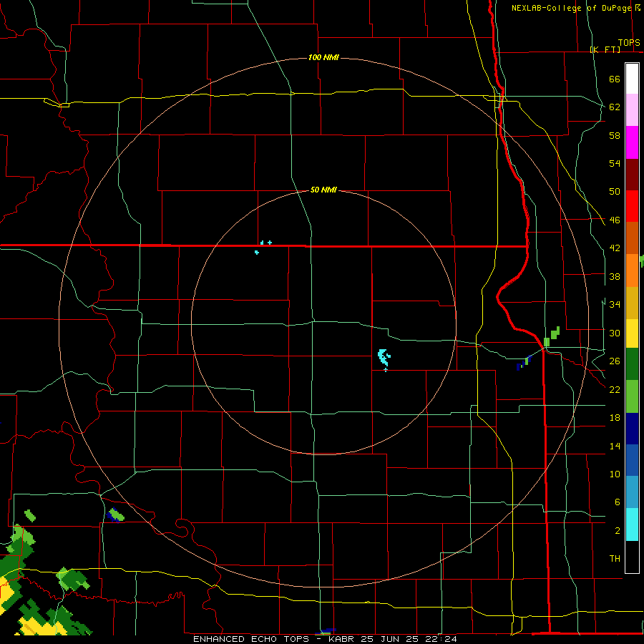This screenshot has width=644, height=644.
Task: Click the legend value "10"
Action: pyautogui.click(x=615, y=474)
